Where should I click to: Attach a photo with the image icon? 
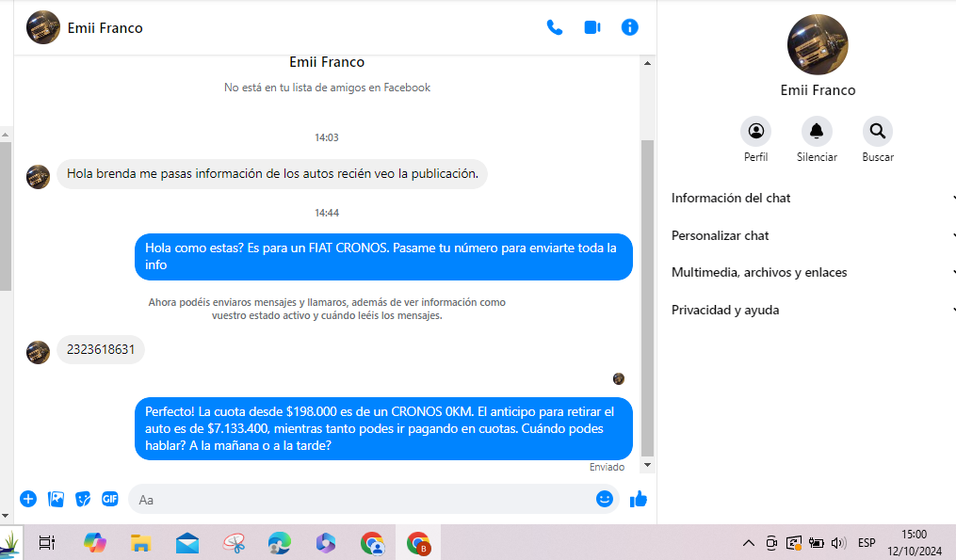(x=56, y=499)
